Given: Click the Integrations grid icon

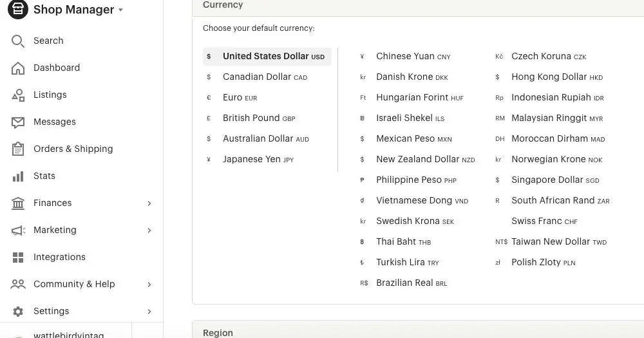Looking at the screenshot, I should [18, 258].
